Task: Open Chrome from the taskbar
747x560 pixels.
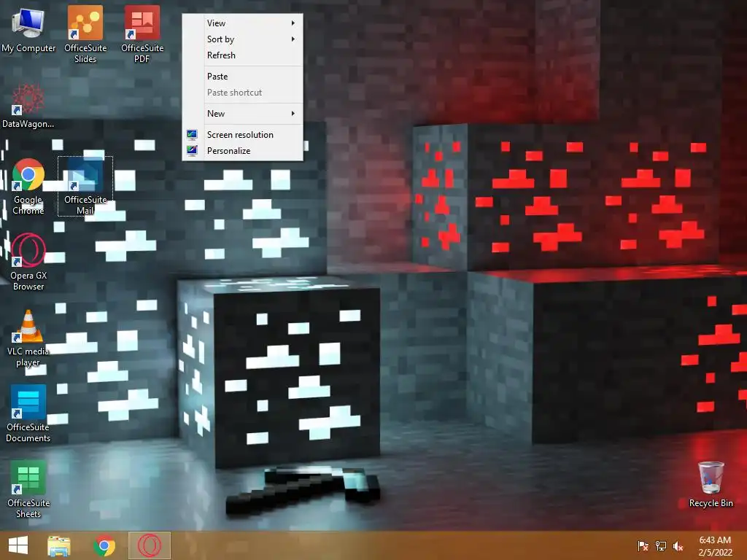Action: pyautogui.click(x=104, y=545)
